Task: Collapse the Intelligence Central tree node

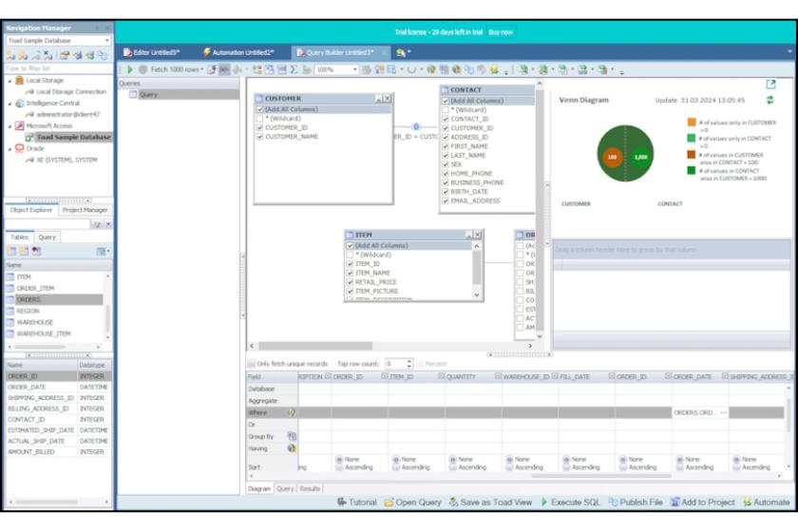Action: (x=9, y=104)
